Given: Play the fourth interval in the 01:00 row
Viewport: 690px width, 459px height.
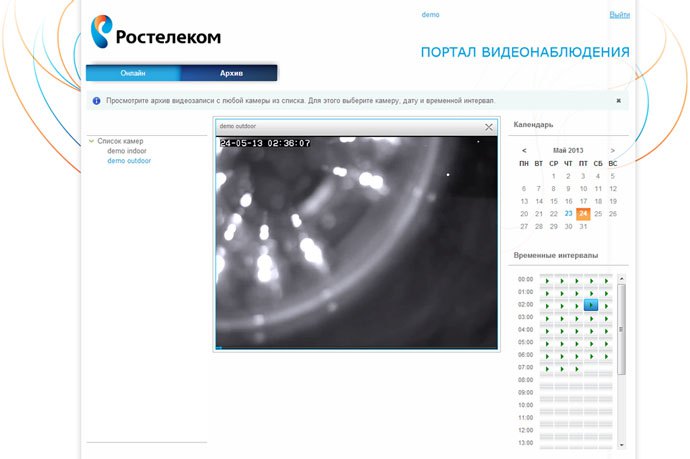Looking at the screenshot, I should [x=591, y=293].
